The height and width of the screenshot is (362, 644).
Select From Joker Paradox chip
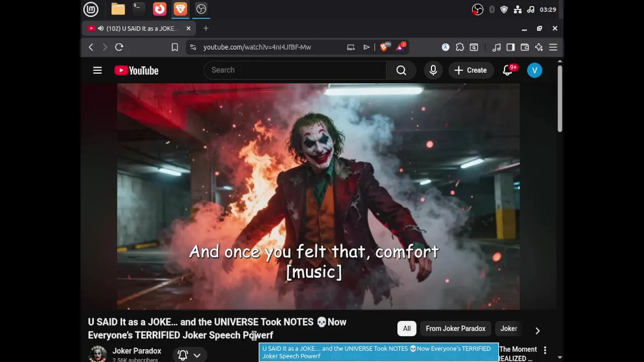pos(456,329)
